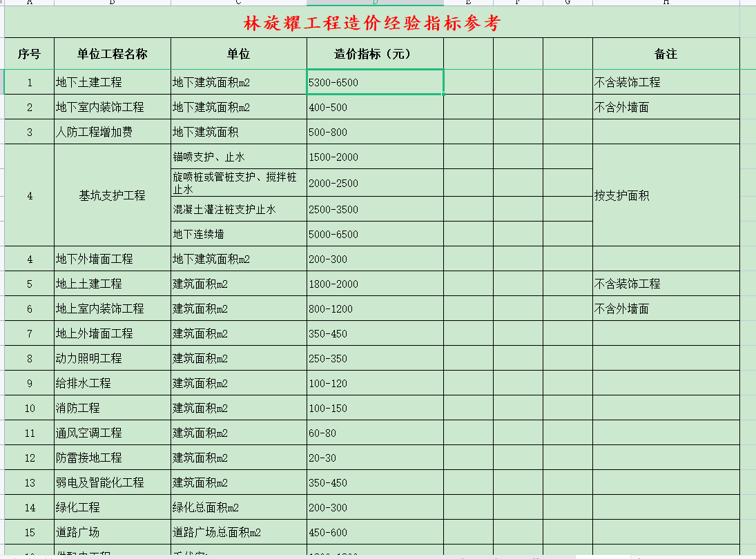Click the cell 防雷接地工程
756x559 pixels.
[113, 458]
